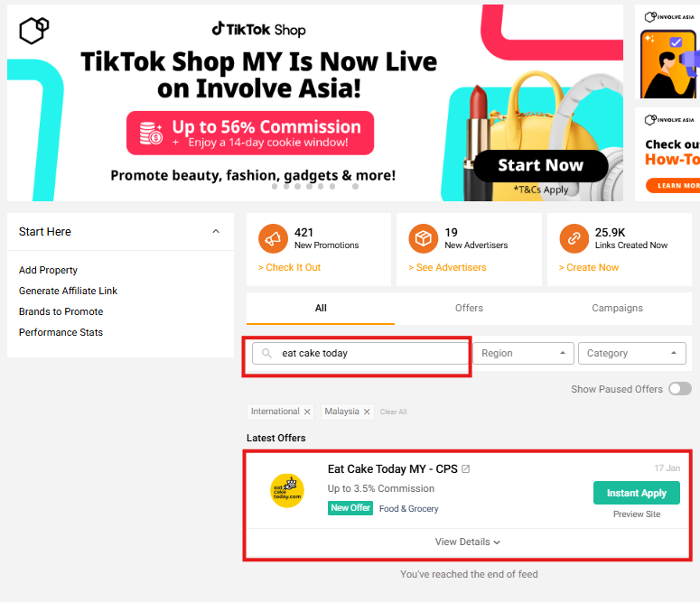700x602 pixels.
Task: Click the search magnifier icon
Action: [x=266, y=354]
